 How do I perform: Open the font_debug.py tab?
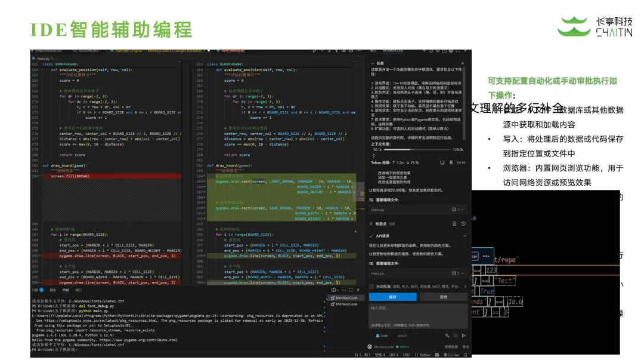pyautogui.click(x=231, y=51)
